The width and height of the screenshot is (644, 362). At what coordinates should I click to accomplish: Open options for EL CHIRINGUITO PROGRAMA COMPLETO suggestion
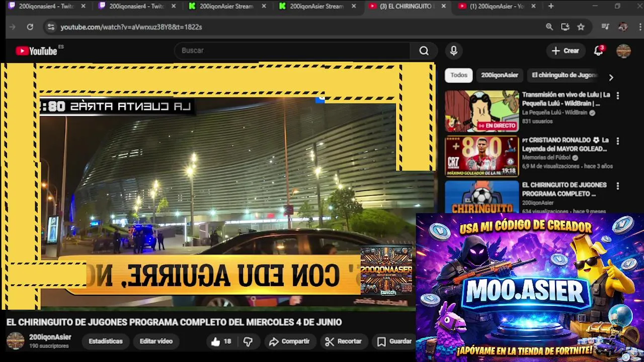tap(618, 186)
